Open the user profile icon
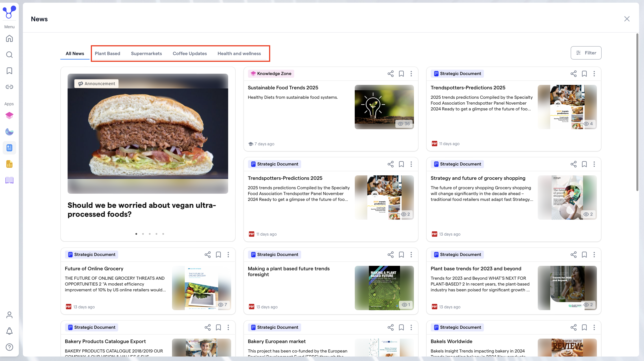644x361 pixels. (x=9, y=315)
